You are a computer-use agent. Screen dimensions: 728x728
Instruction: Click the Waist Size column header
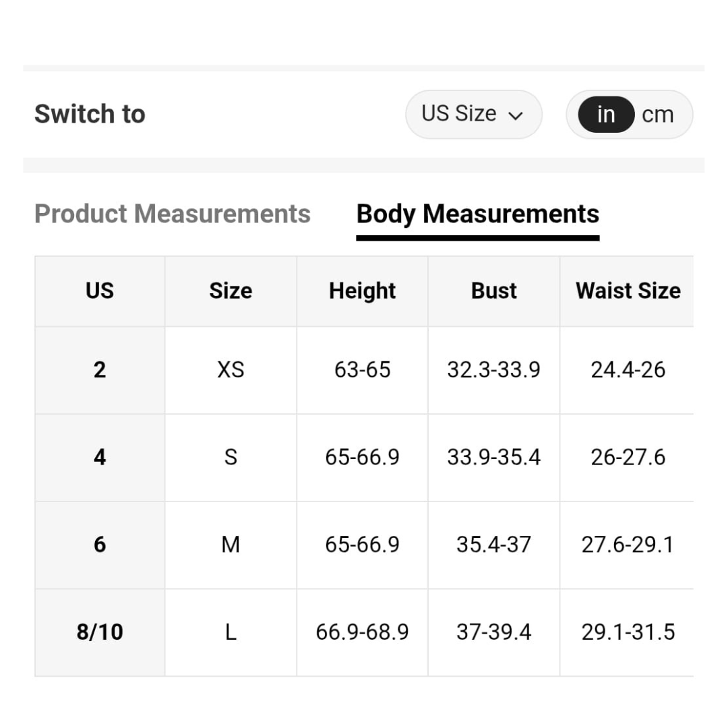point(628,291)
